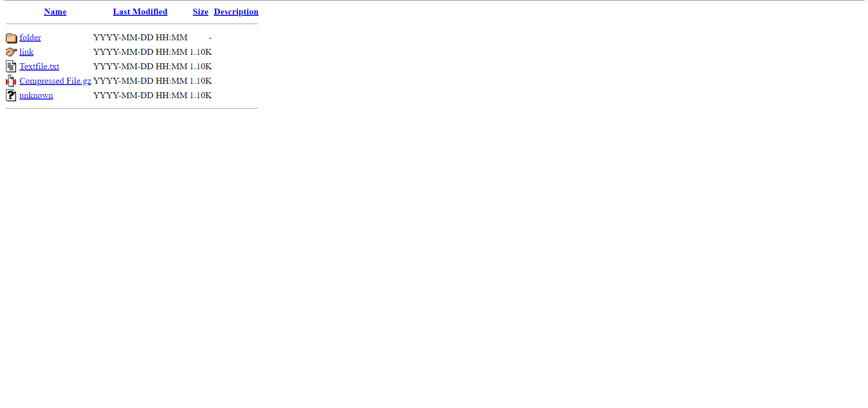The width and height of the screenshot is (868, 408).
Task: Click the folder row's modified date text
Action: pyautogui.click(x=140, y=38)
